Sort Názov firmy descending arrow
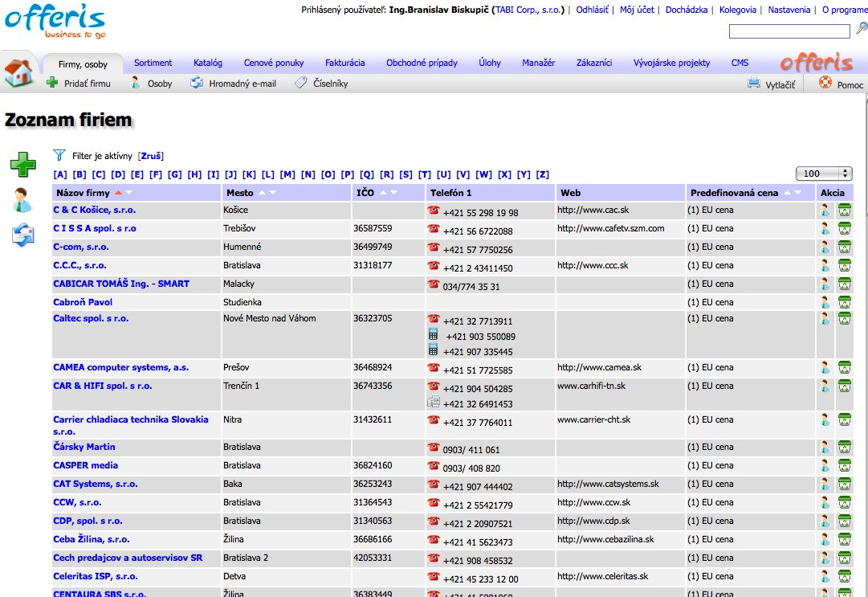 pyautogui.click(x=129, y=193)
